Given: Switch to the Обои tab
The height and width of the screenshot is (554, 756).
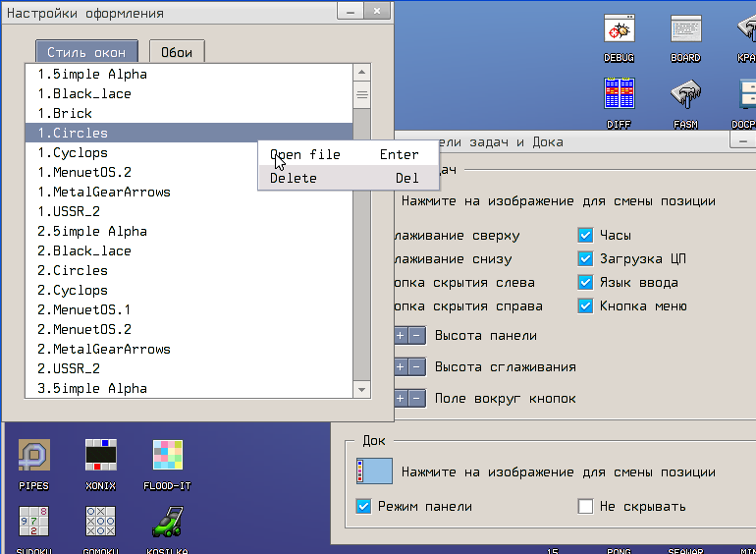Looking at the screenshot, I should [x=177, y=52].
